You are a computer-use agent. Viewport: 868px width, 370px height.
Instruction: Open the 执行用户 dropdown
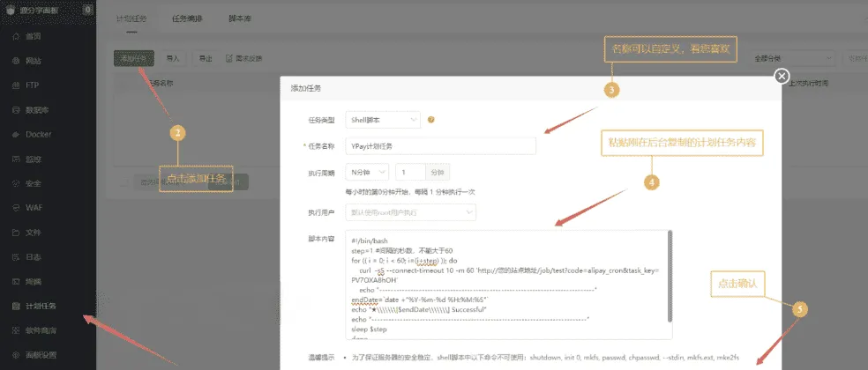410,212
